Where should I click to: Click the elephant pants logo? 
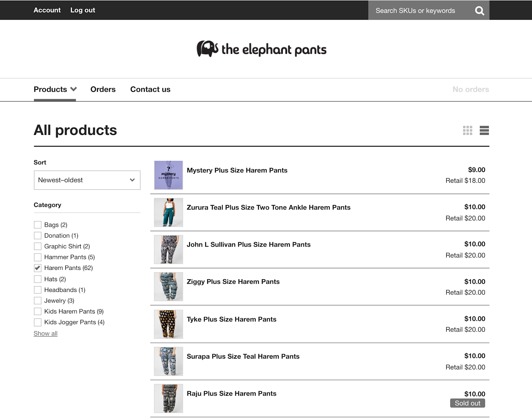[x=261, y=49]
